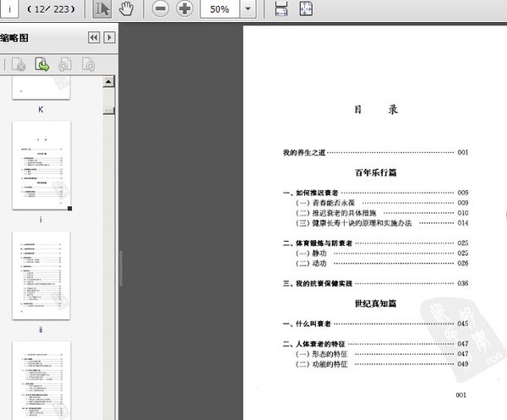Select the page thumbnail below ii
Image resolution: width=507 pixels, height=420 pixels.
41,380
